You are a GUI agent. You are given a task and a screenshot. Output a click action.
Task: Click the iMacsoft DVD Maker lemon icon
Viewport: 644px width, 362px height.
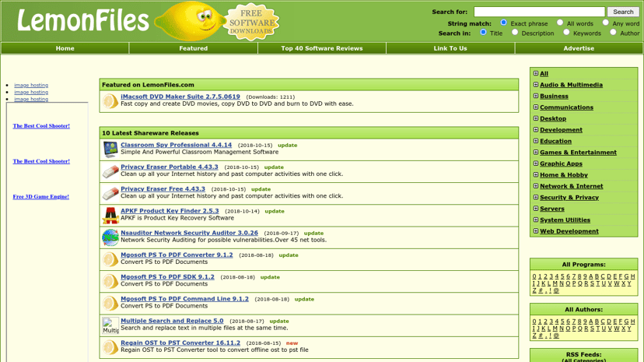[x=110, y=101]
